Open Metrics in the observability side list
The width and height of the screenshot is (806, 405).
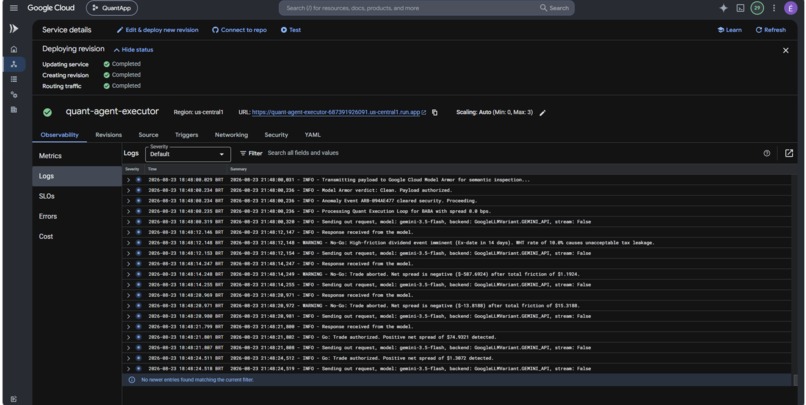point(77,156)
